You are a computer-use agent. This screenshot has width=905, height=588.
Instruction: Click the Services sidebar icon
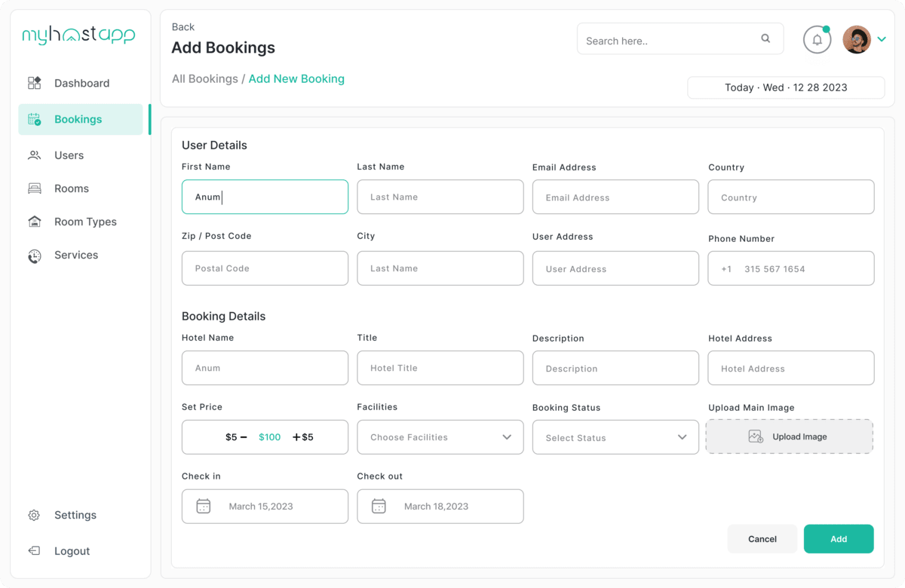pyautogui.click(x=35, y=256)
